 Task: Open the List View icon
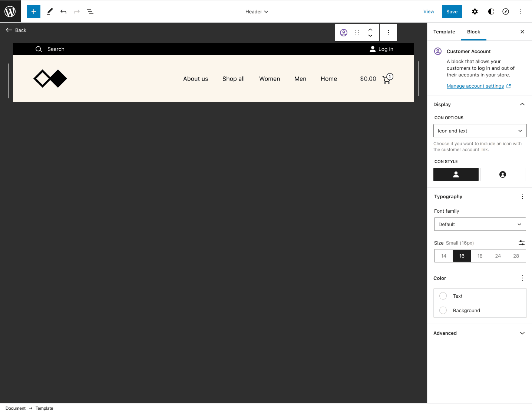[x=90, y=12]
